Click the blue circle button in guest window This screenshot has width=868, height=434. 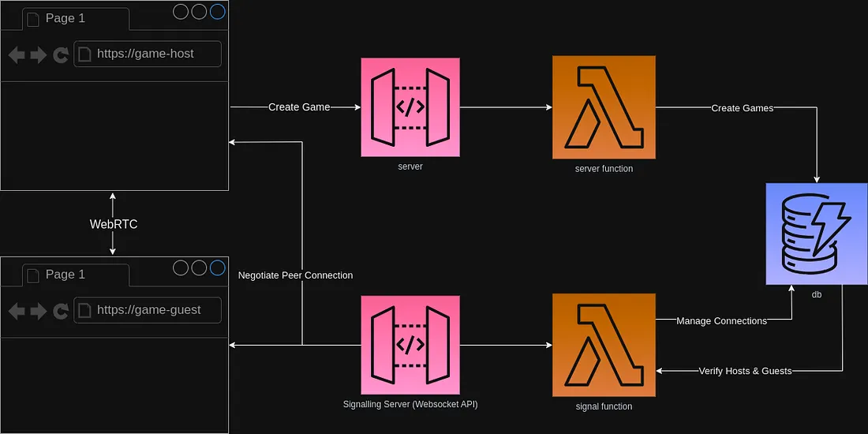[x=217, y=268]
